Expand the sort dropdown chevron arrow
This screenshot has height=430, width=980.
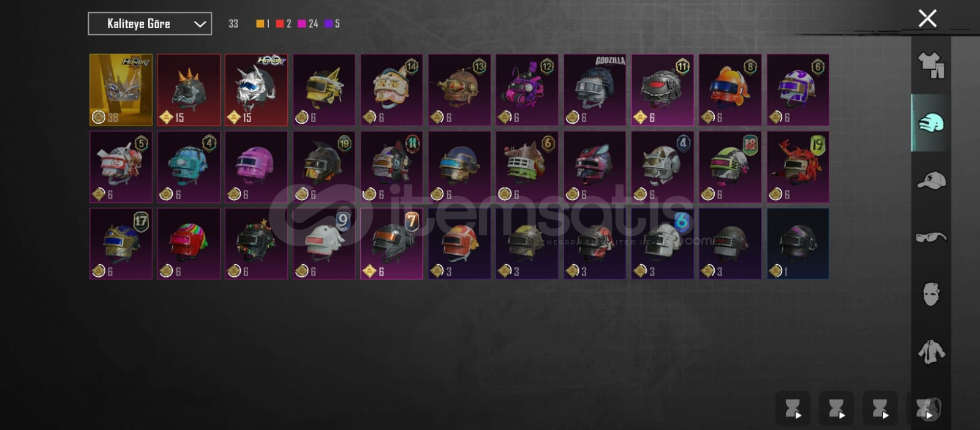(x=200, y=24)
